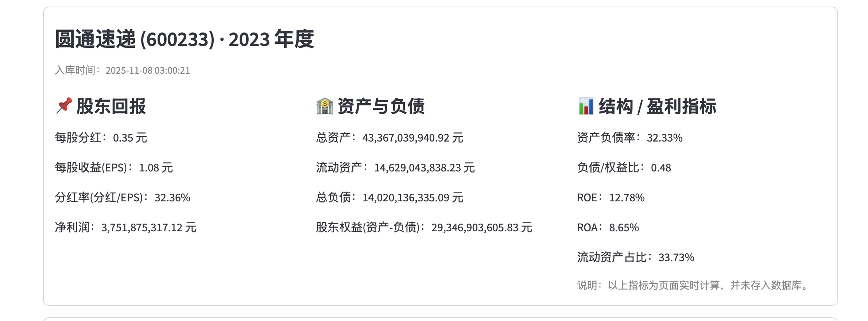Select the title 圆通速递 (600233) · 2023 年度
Image resolution: width=868 pixels, height=321 pixels.
click(x=184, y=39)
